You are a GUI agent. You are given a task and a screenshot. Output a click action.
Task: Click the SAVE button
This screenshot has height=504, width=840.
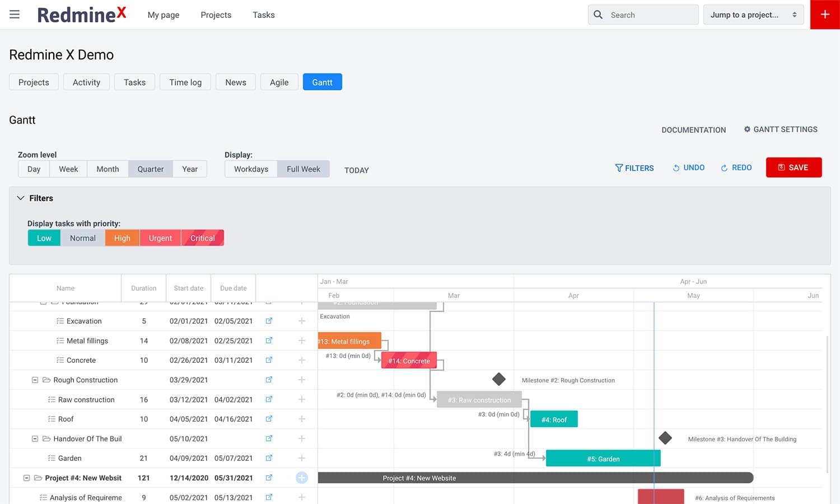(x=794, y=167)
